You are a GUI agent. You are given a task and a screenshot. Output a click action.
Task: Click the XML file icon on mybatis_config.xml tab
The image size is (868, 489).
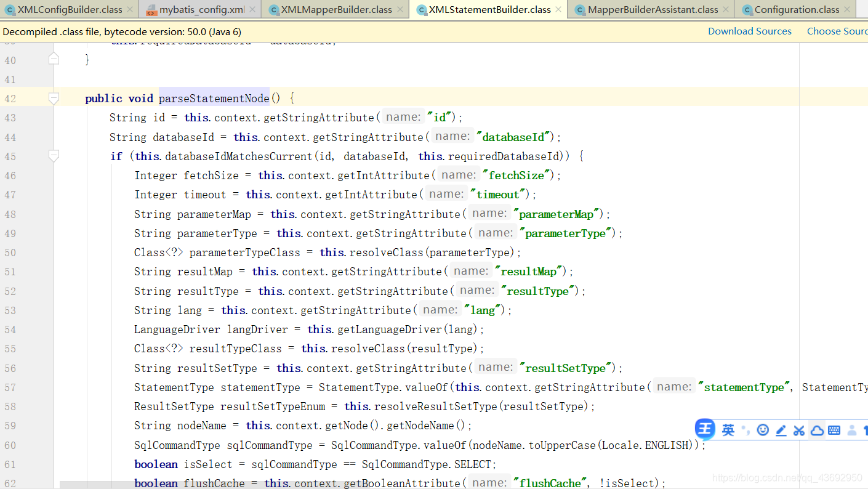tap(151, 9)
